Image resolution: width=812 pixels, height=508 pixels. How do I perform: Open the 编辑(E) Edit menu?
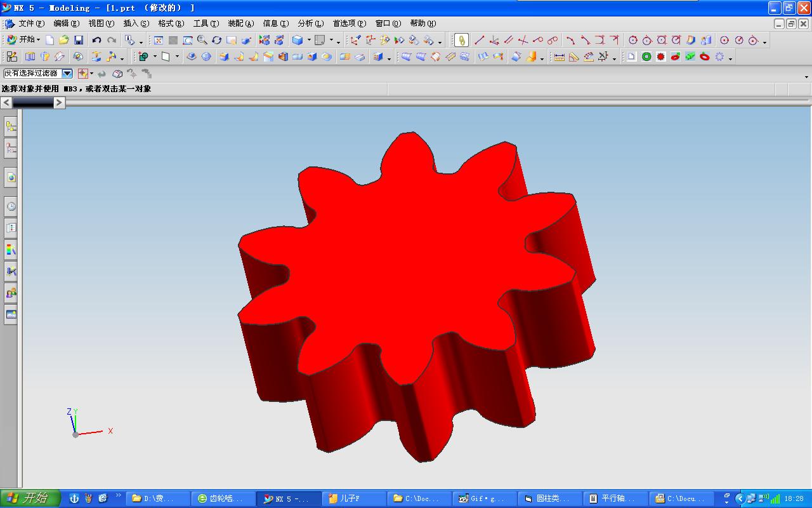(66, 23)
